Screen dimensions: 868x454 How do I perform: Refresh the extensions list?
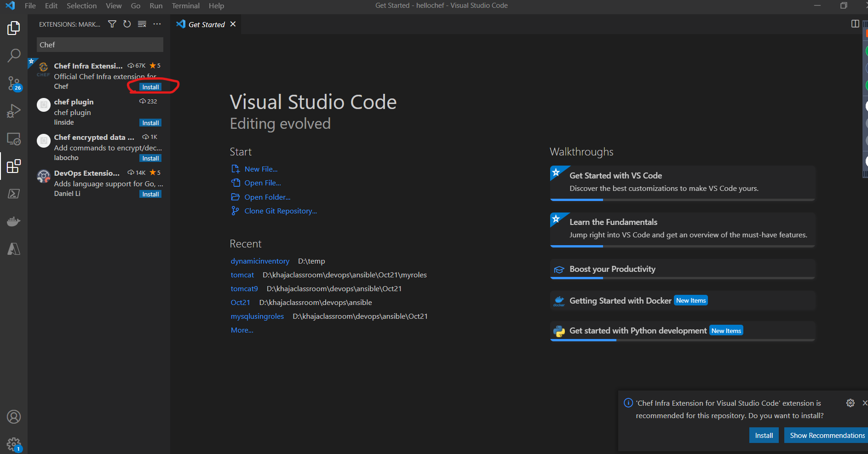[x=127, y=24]
